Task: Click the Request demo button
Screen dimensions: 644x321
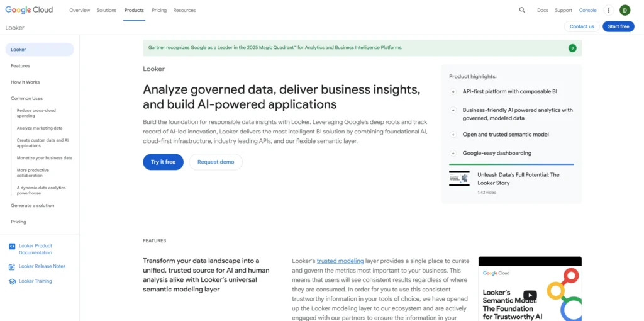Action: pos(216,162)
